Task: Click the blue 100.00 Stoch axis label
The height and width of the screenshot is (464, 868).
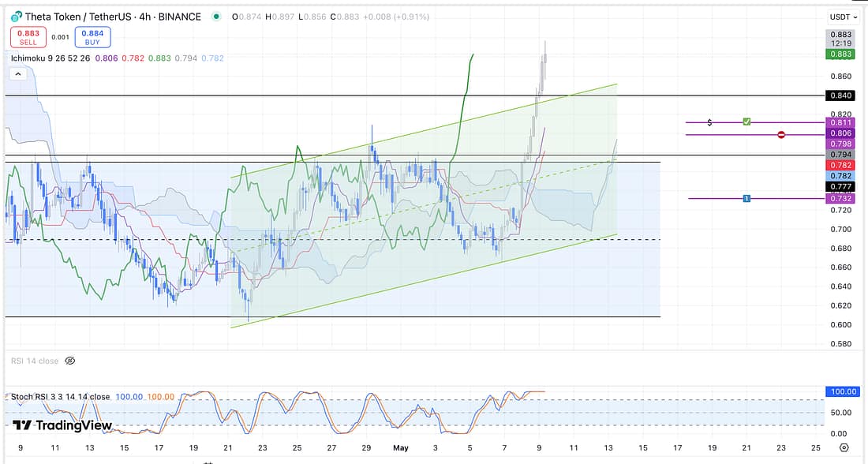Action: click(843, 391)
